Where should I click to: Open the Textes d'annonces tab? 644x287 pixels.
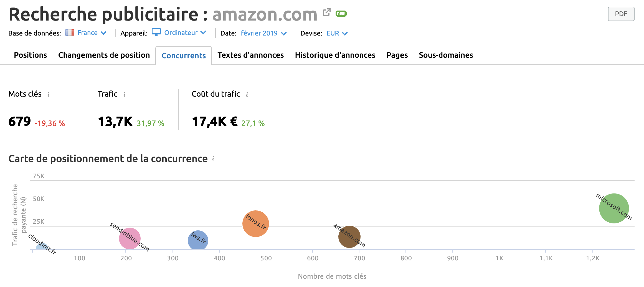pos(250,55)
